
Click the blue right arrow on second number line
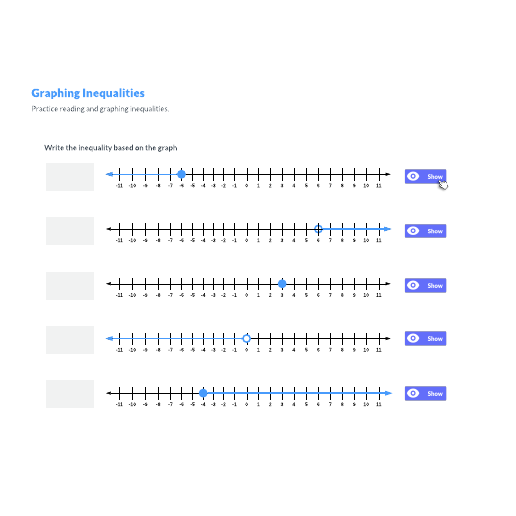(387, 229)
